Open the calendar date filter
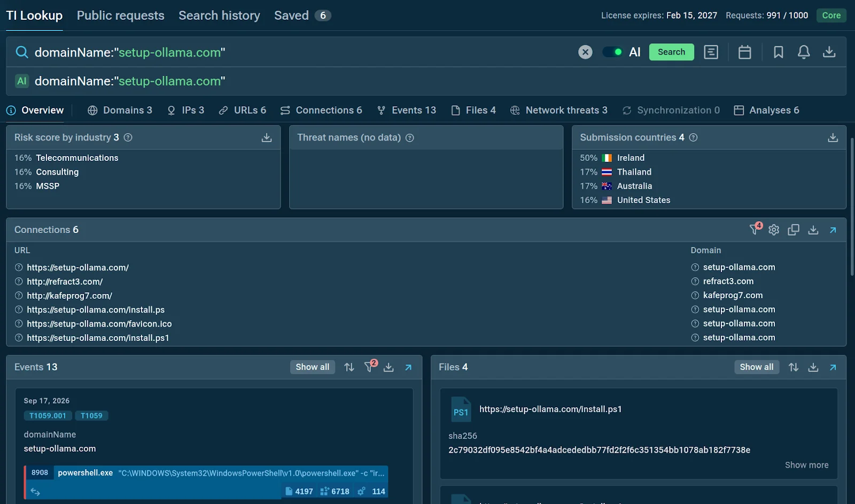Image resolution: width=855 pixels, height=504 pixels. (x=744, y=52)
